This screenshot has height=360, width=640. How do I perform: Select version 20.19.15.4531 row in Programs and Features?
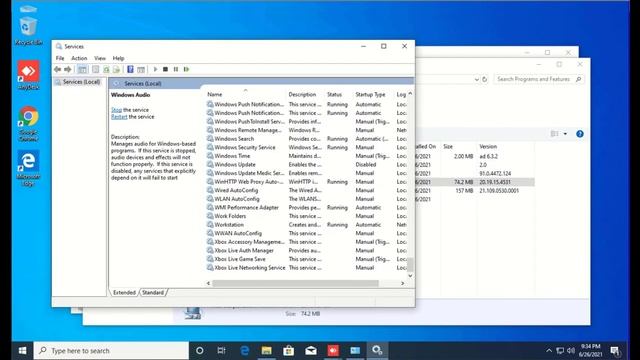[x=475, y=182]
